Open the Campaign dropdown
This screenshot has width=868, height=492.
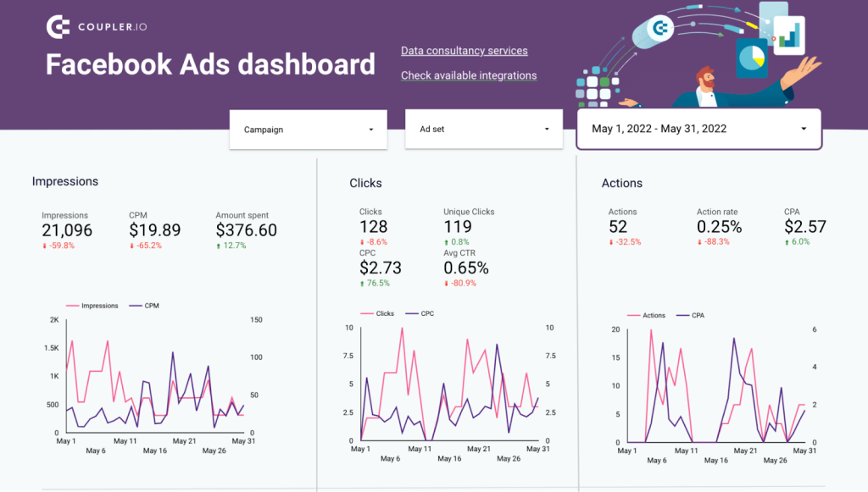tap(308, 129)
